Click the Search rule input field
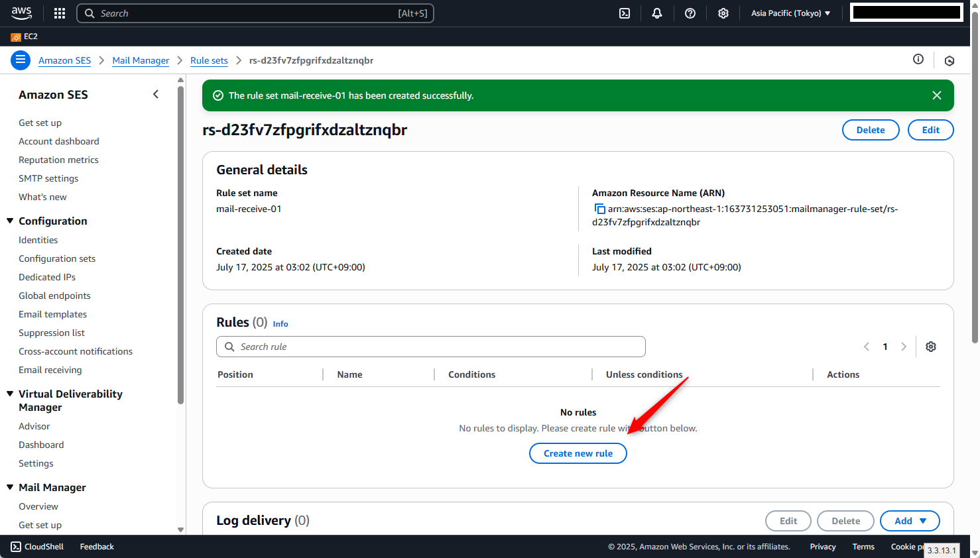Image resolution: width=980 pixels, height=558 pixels. [431, 347]
